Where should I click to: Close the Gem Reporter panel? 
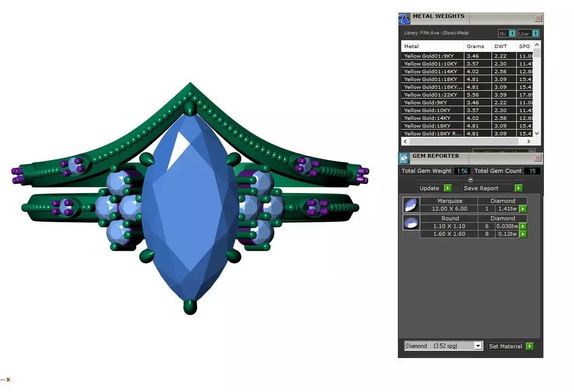pyautogui.click(x=538, y=158)
